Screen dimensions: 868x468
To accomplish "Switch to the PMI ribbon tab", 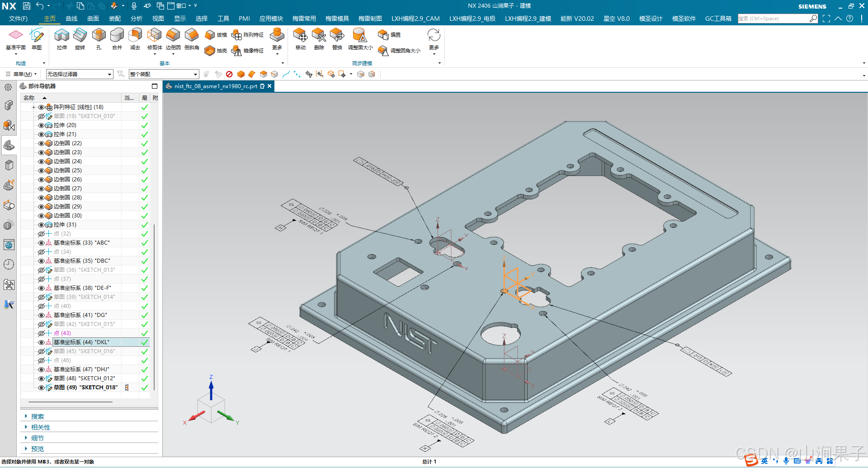I will (x=244, y=19).
